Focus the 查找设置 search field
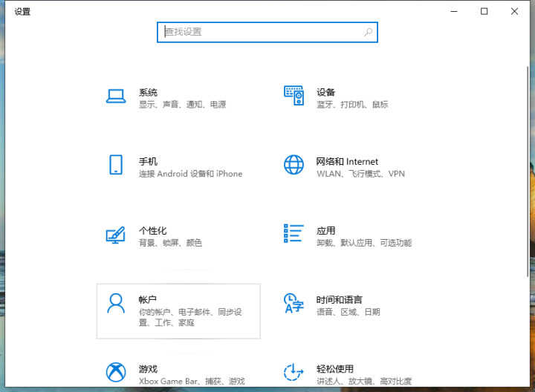 coord(267,33)
